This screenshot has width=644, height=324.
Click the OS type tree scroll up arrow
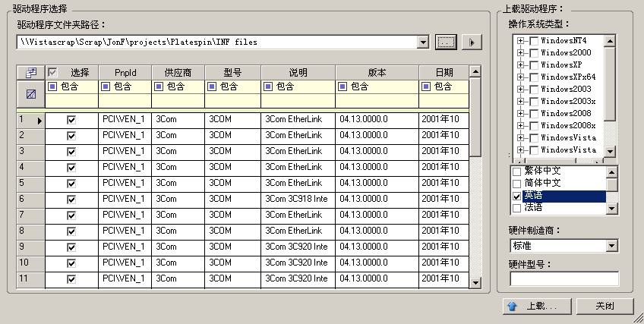610,41
